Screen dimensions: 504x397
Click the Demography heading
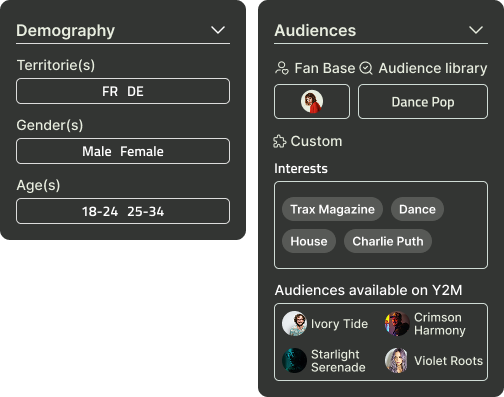tap(66, 31)
